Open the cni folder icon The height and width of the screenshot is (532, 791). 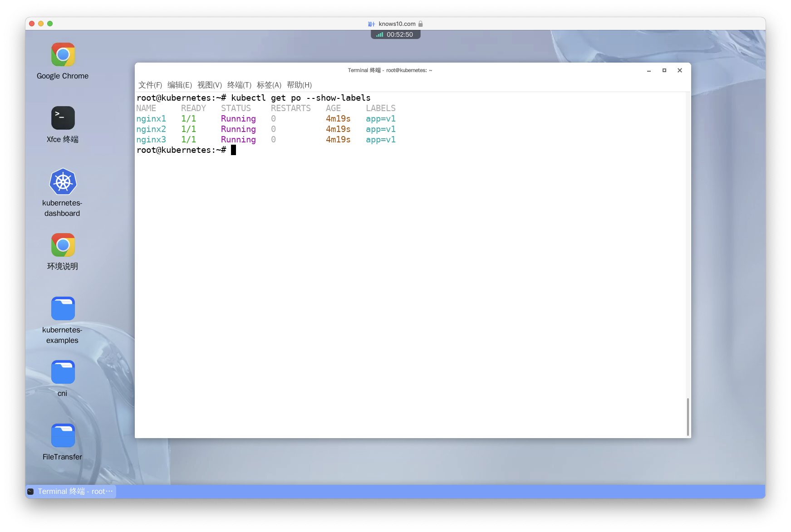(63, 372)
